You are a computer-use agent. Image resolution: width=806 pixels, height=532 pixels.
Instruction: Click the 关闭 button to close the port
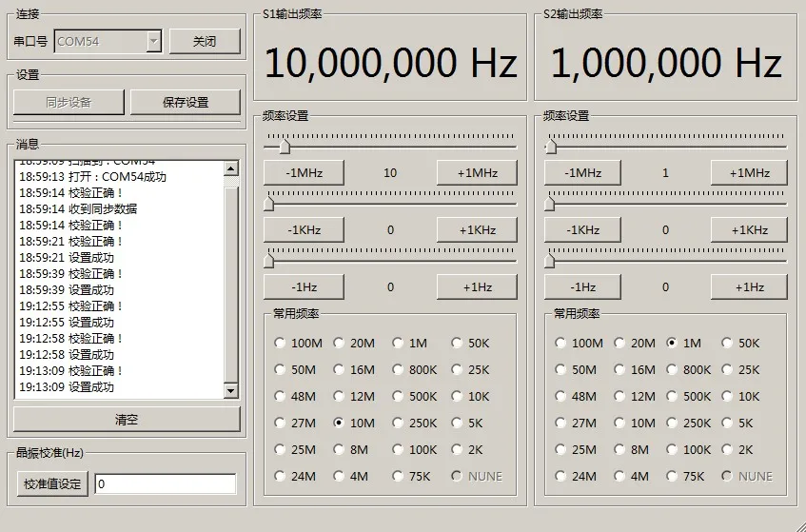[x=205, y=41]
